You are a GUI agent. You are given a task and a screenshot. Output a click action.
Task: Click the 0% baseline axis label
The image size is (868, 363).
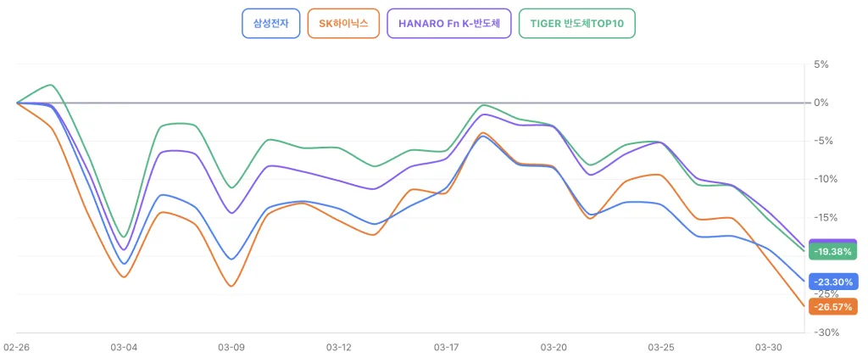pos(821,103)
